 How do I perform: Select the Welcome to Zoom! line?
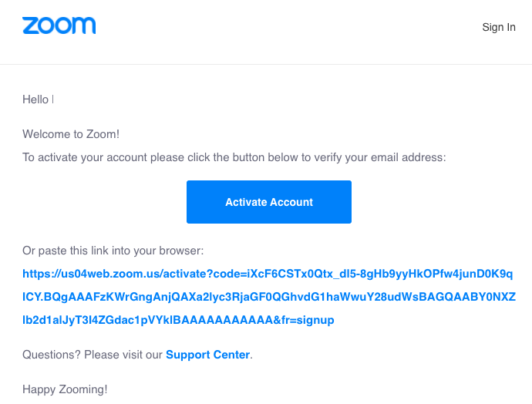point(71,134)
